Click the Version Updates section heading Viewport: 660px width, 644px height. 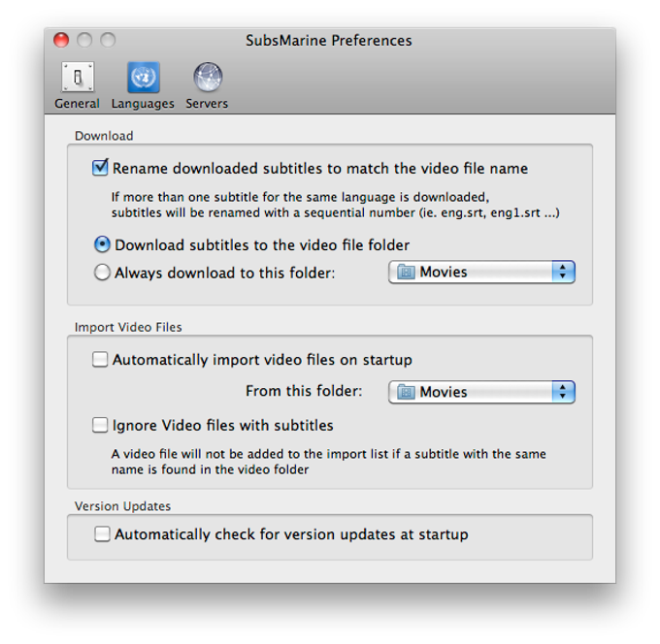tap(122, 506)
